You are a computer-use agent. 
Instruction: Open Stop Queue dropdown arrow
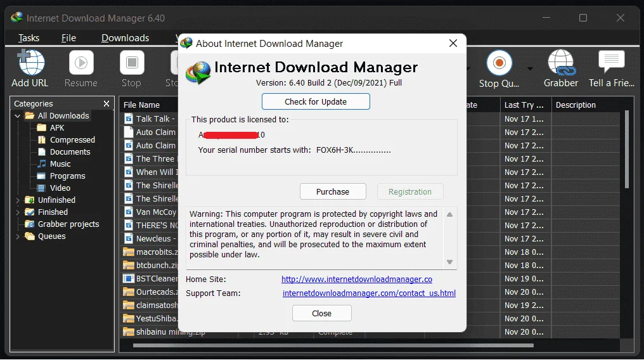tap(531, 68)
